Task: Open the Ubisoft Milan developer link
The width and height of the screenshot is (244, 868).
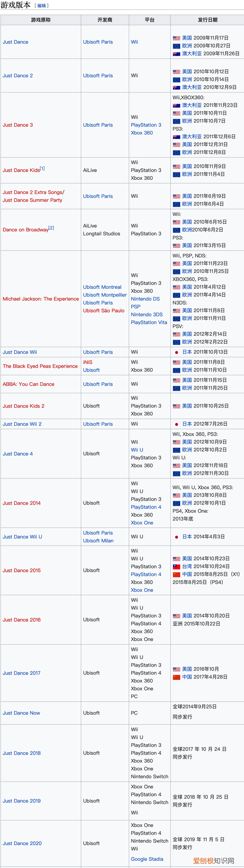Action: pos(98,541)
